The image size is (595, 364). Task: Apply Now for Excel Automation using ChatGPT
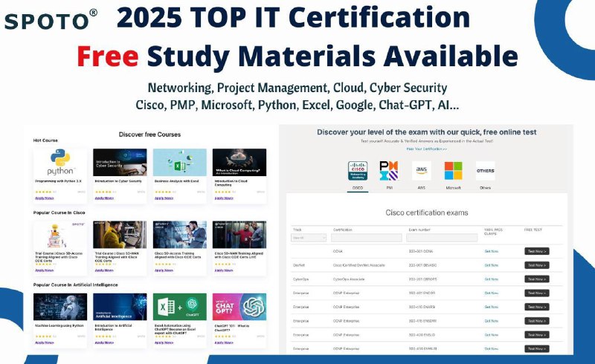click(164, 342)
